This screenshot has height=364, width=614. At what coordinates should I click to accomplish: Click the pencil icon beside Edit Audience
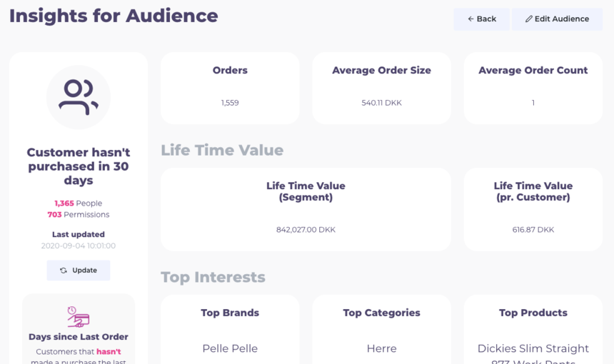[x=528, y=19]
